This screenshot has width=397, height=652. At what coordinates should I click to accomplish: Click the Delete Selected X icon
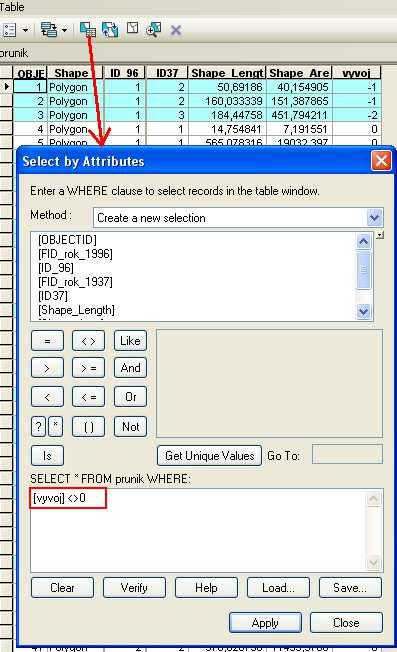click(176, 30)
